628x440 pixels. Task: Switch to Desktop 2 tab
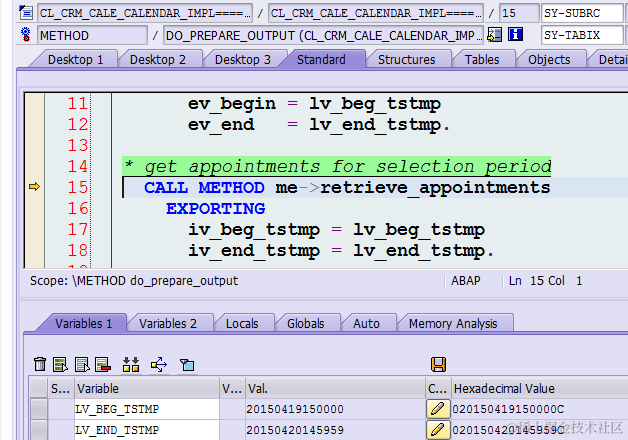158,60
